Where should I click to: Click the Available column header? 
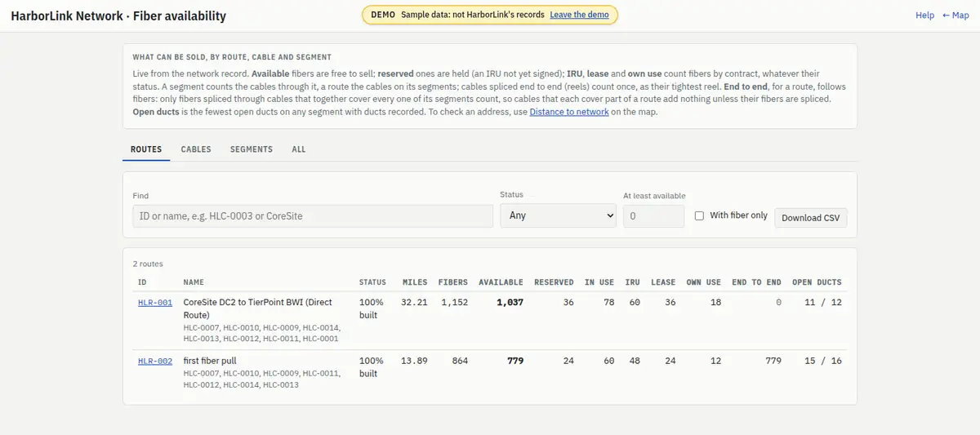point(501,282)
